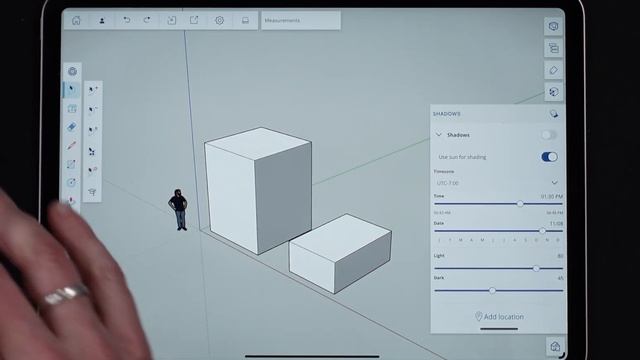The height and width of the screenshot is (360, 640).
Task: Tap the Home icon in top toolbar
Action: [76, 20]
